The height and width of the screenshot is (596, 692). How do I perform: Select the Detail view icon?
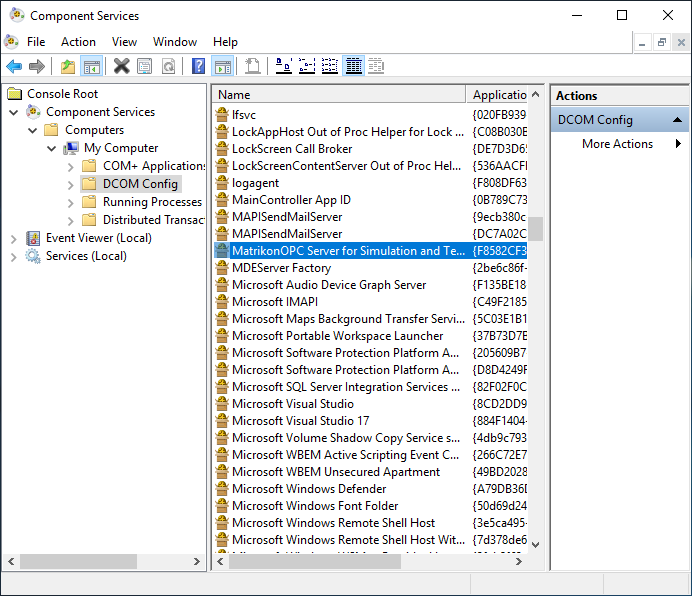point(354,67)
